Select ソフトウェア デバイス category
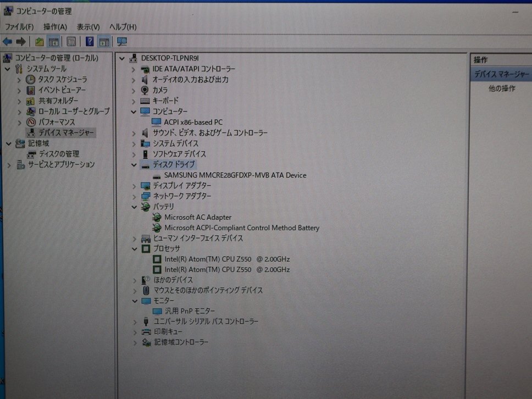 pos(179,154)
